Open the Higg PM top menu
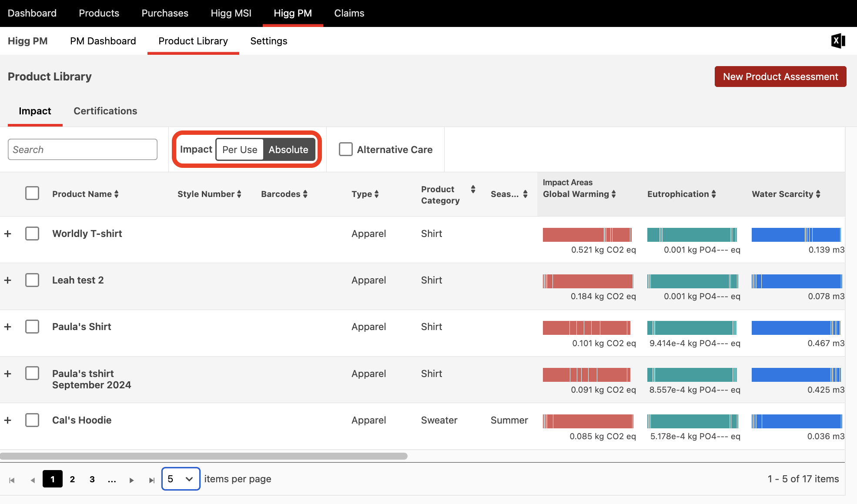 point(293,13)
